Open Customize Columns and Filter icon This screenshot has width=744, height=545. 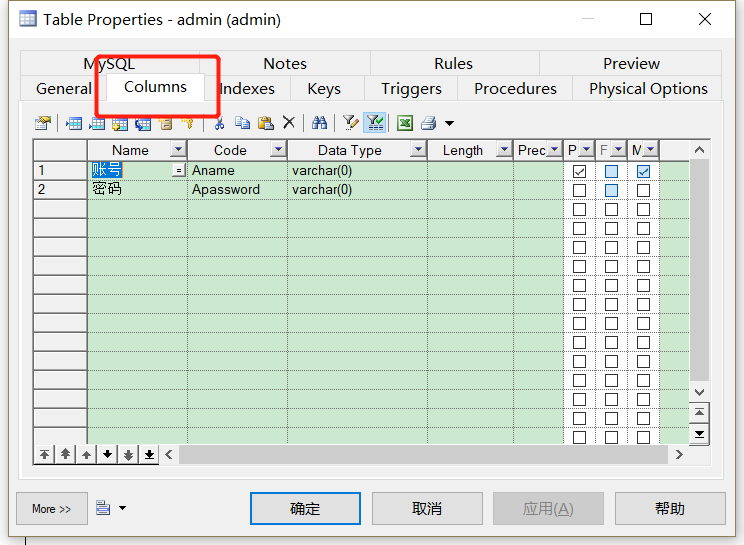pos(351,123)
